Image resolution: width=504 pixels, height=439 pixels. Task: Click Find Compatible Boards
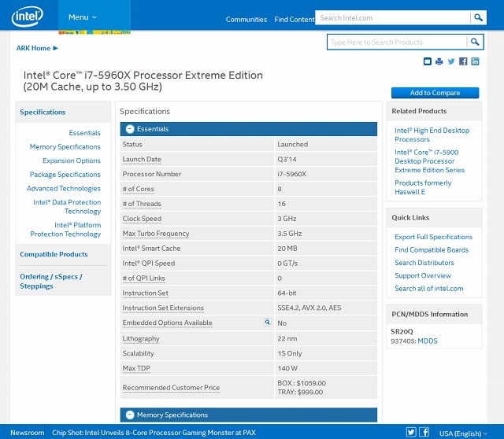point(432,250)
